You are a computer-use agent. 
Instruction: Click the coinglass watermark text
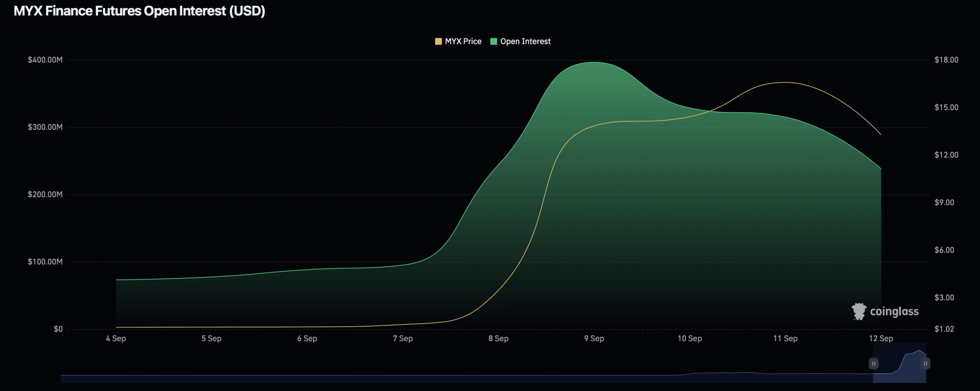click(x=894, y=311)
